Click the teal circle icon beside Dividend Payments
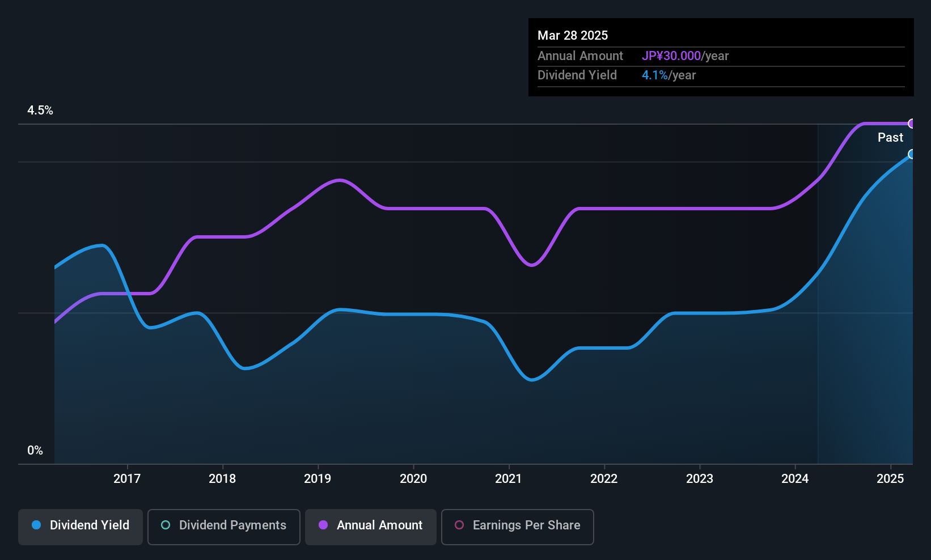Viewport: 931px width, 560px height. tap(166, 525)
